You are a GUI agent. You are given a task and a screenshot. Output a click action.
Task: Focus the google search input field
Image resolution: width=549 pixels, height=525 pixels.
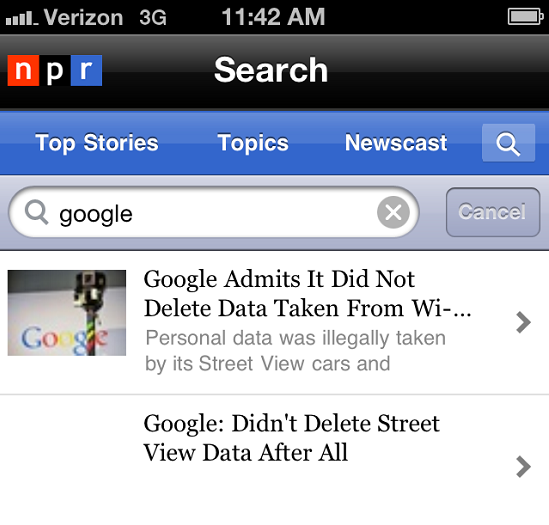point(214,212)
